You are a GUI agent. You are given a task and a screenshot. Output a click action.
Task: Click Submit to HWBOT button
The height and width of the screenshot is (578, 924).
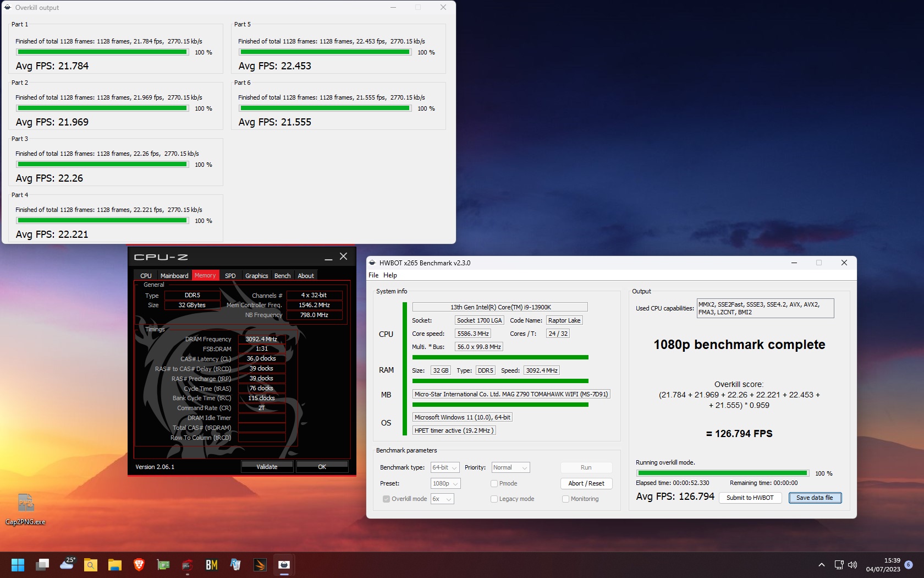(x=750, y=498)
